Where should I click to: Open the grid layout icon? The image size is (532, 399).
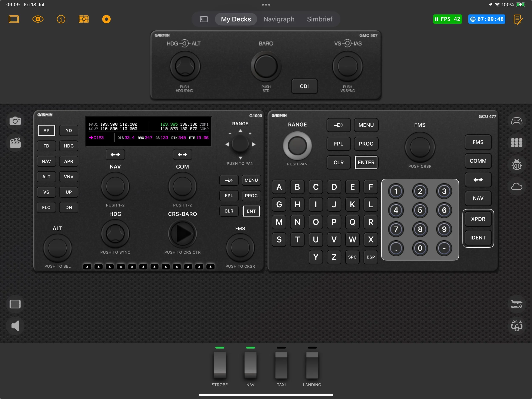[516, 143]
